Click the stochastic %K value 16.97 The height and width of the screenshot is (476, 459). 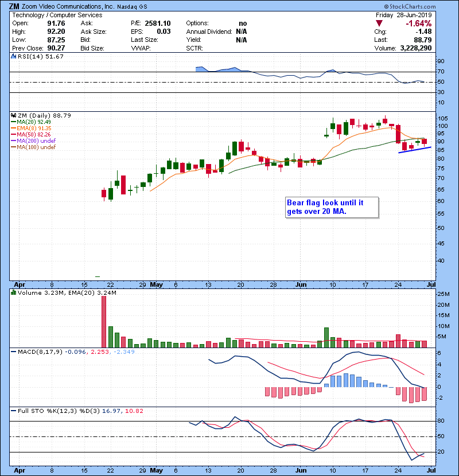pyautogui.click(x=111, y=411)
